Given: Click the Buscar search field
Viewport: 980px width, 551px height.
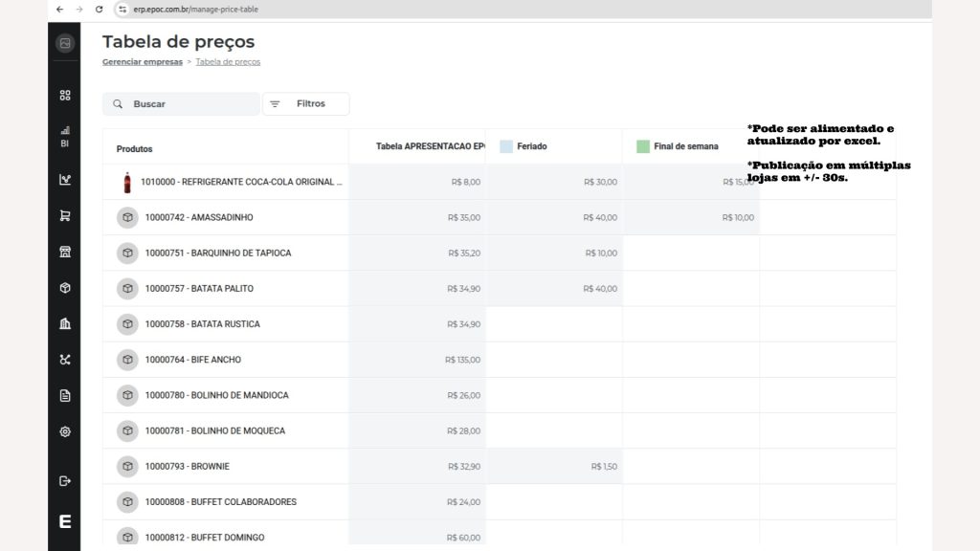Looking at the screenshot, I should coord(181,103).
